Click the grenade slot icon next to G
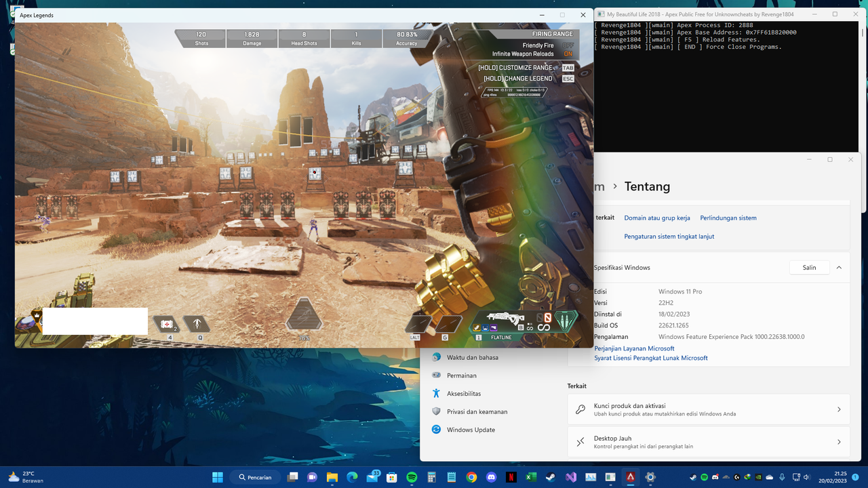 [x=450, y=323]
